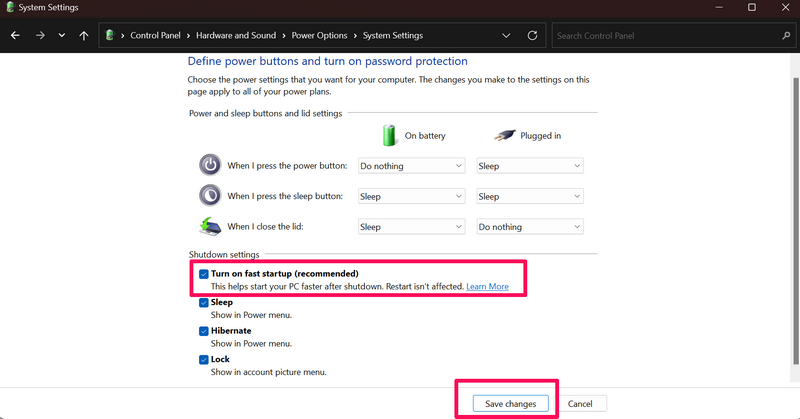Open power button Plugged in dropdown
The height and width of the screenshot is (419, 800).
(530, 166)
